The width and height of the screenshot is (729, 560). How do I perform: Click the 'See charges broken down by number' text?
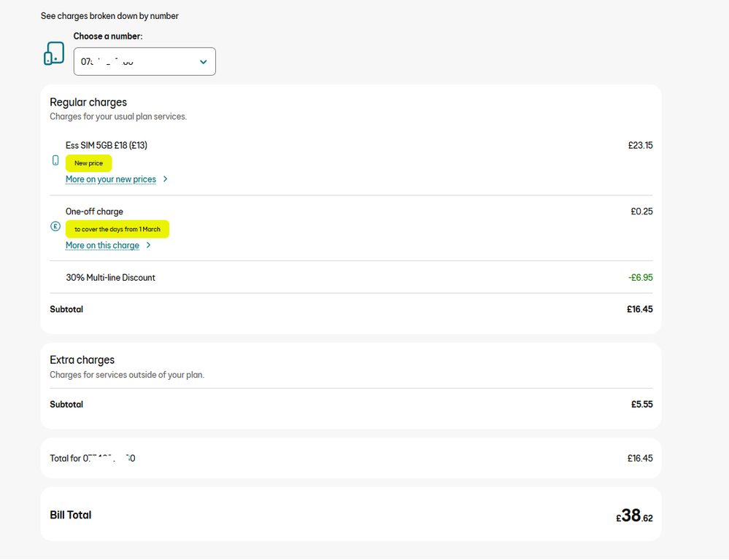click(109, 16)
